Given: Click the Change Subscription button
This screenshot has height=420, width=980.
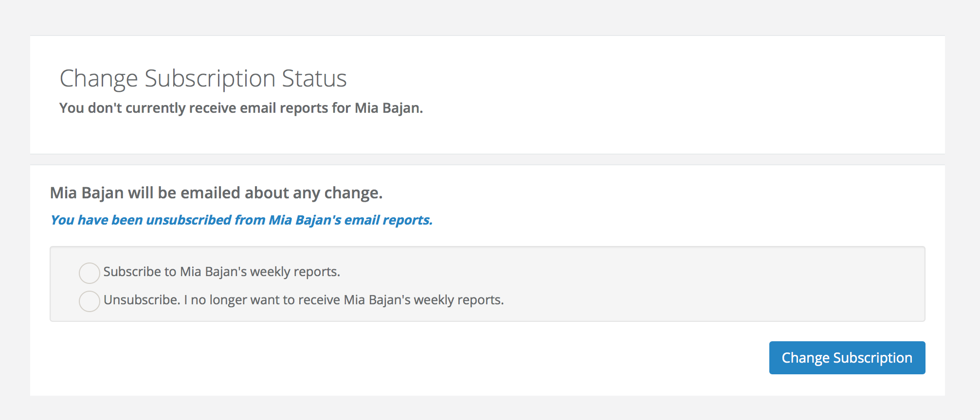Looking at the screenshot, I should pos(847,358).
